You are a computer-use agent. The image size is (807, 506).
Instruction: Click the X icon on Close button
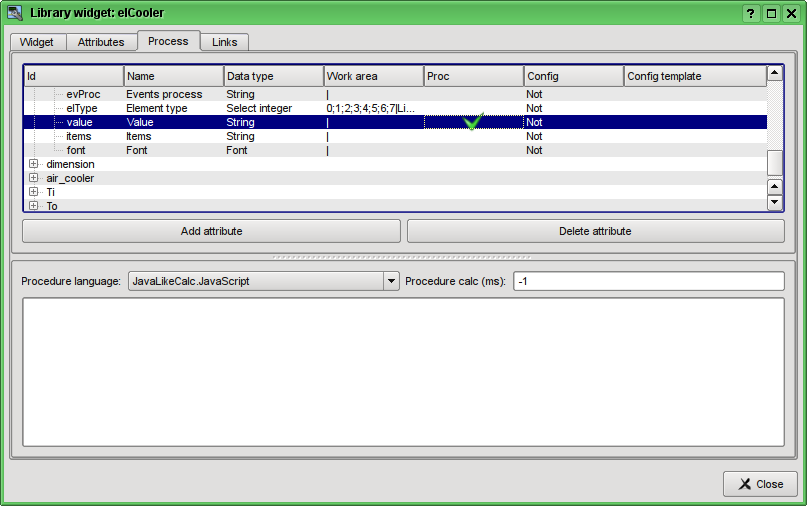744,484
